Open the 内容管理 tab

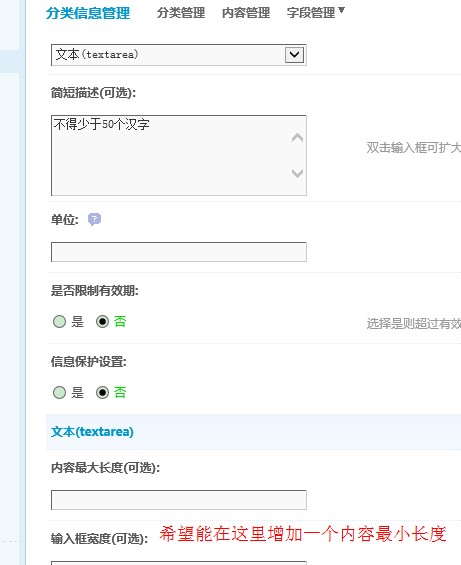pyautogui.click(x=246, y=13)
